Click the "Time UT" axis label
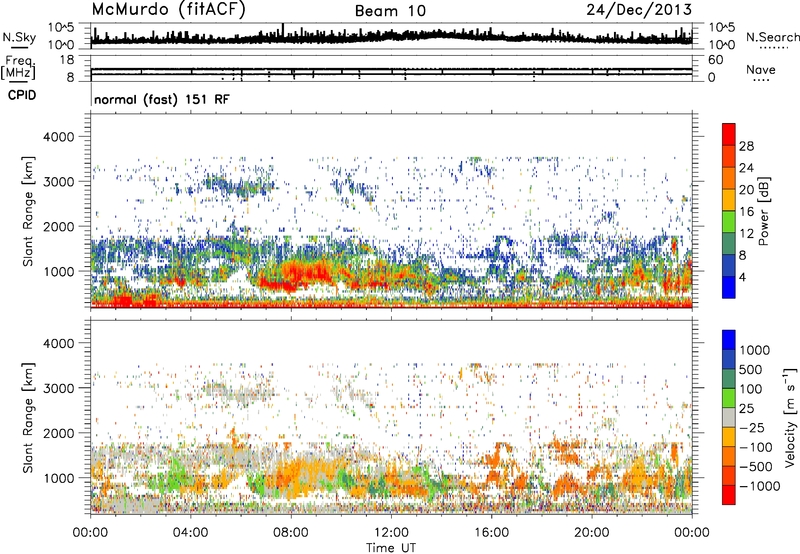 tap(391, 548)
